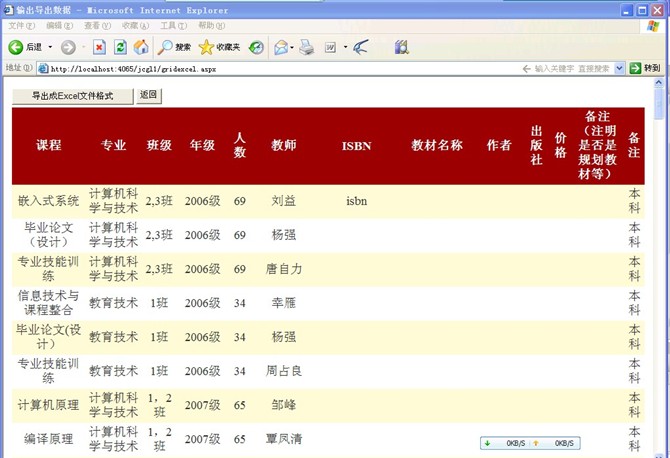Click the 返回 button
This screenshot has width=670, height=458.
point(149,95)
